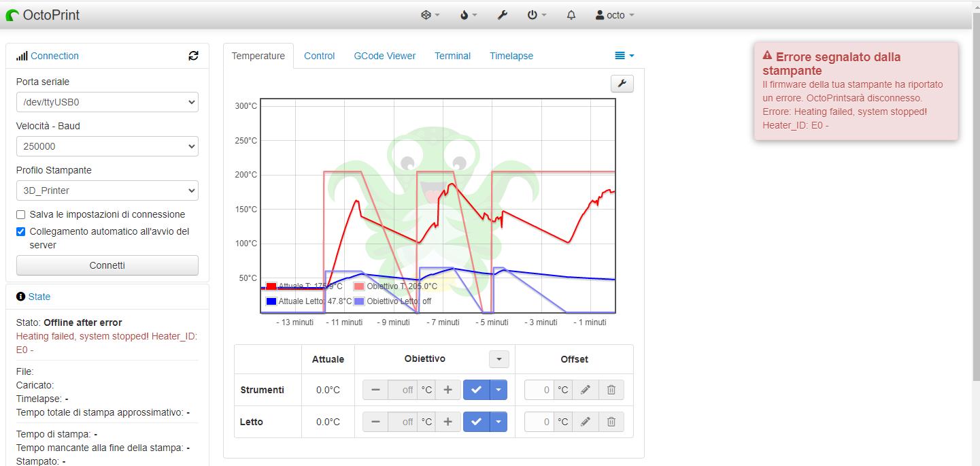980x466 pixels.
Task: Decrease Letto target temperature with minus
Action: point(375,422)
